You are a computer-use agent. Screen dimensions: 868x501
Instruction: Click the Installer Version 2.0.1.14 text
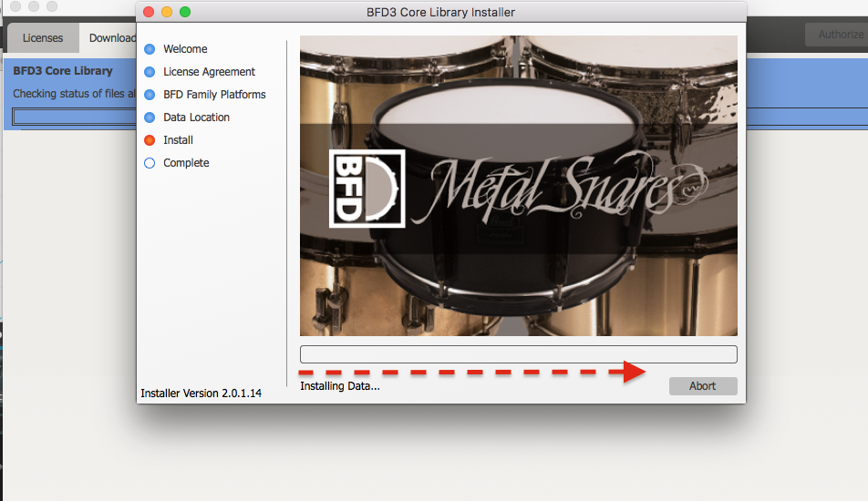click(x=201, y=394)
